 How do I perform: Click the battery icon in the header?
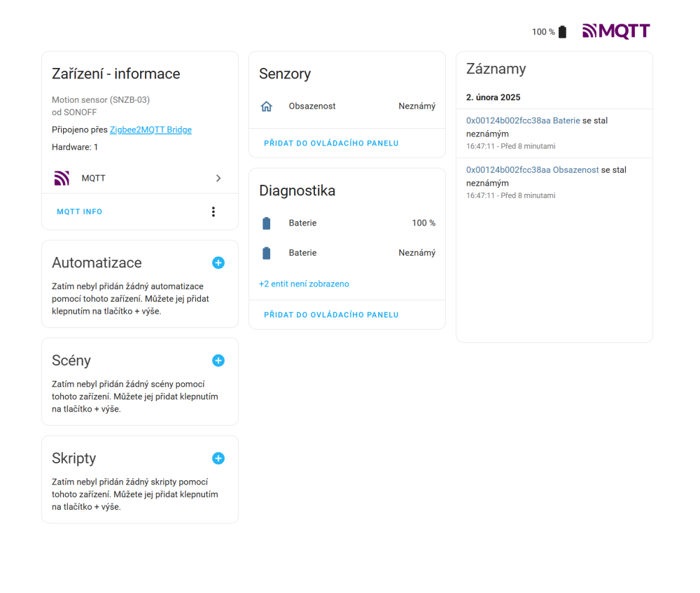(563, 32)
